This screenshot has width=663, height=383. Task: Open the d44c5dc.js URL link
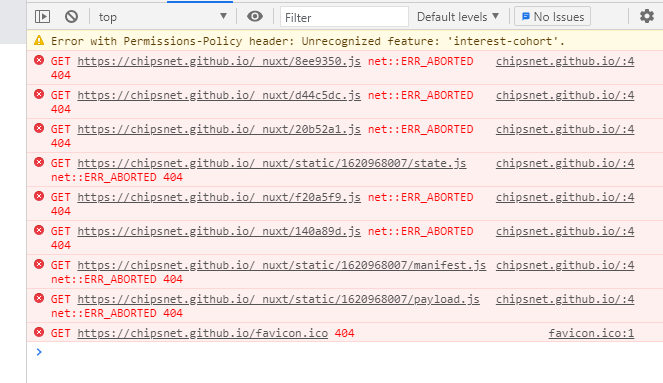tap(219, 96)
